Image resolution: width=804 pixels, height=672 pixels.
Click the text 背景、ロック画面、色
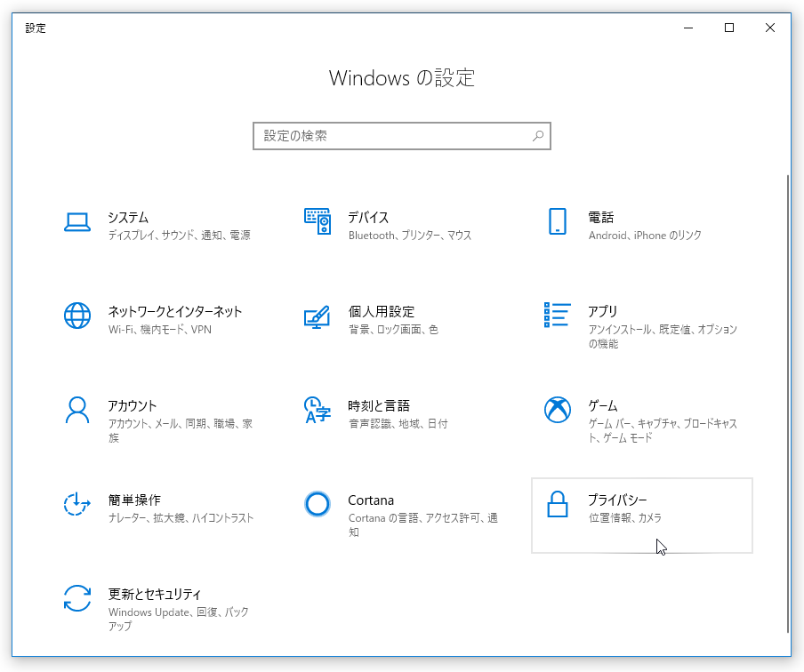(393, 330)
